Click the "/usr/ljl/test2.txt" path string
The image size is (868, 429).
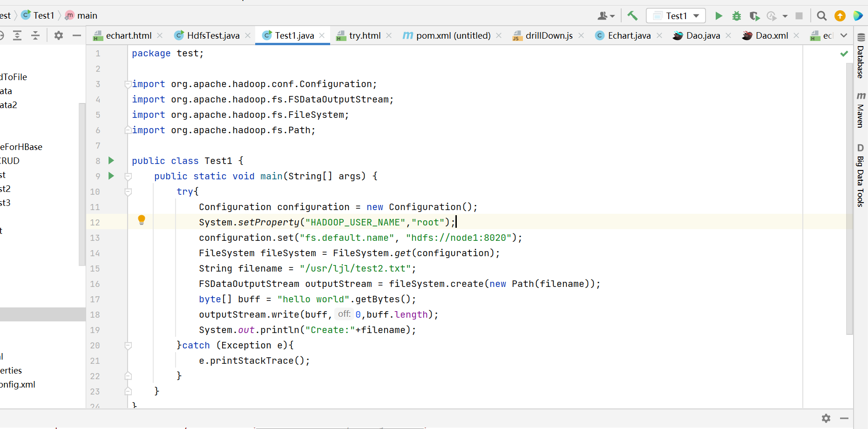pos(356,268)
